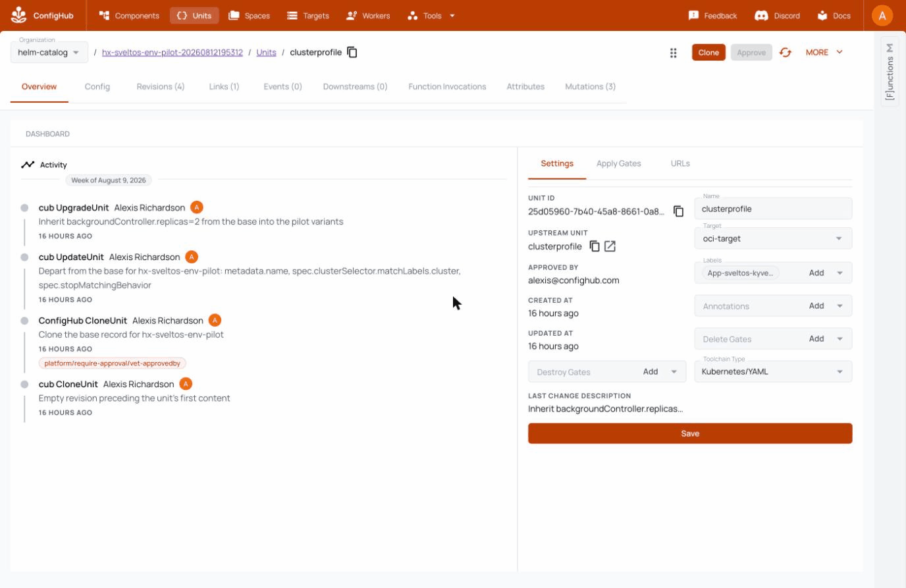The image size is (906, 588).
Task: Click the user avatar A in the header
Action: click(882, 16)
